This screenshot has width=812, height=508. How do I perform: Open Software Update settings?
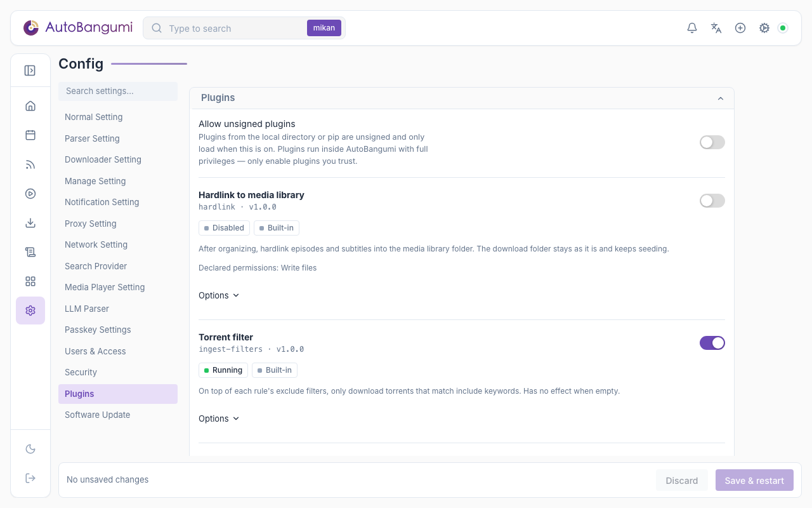118,415
